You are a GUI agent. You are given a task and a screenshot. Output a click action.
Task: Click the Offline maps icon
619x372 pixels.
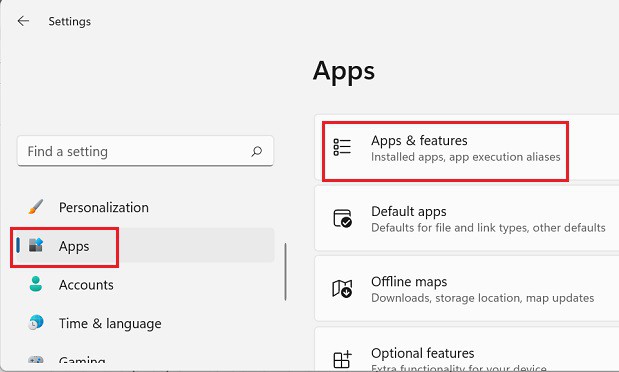[x=342, y=289]
